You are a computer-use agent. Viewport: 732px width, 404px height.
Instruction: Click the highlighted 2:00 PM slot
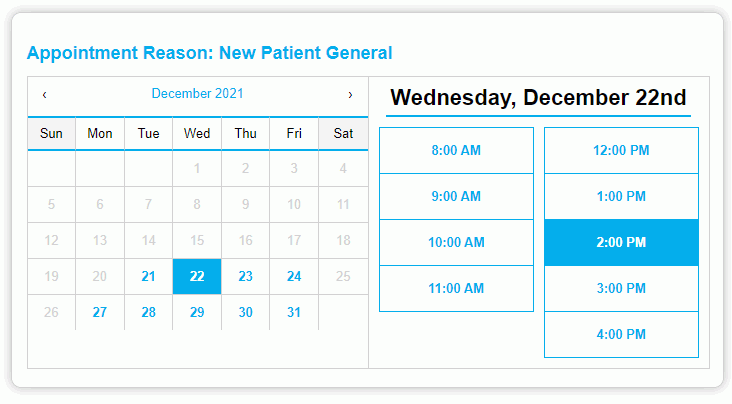tap(621, 242)
